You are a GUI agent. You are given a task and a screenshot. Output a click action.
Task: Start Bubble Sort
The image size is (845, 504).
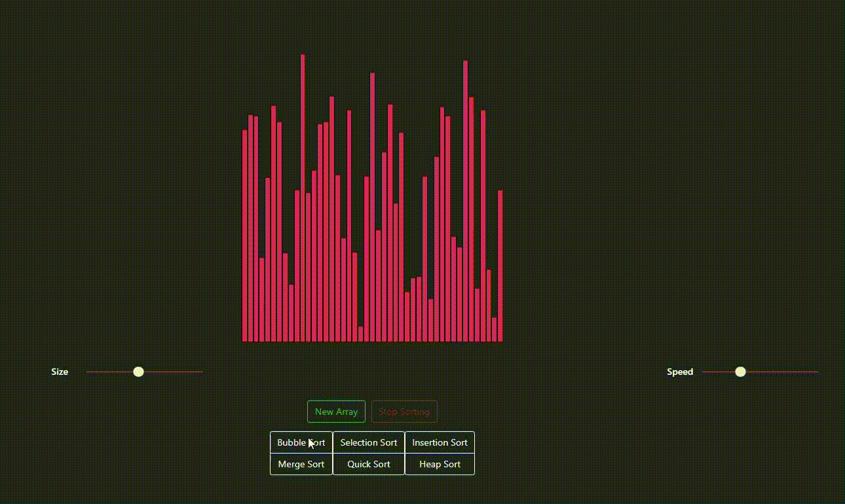(301, 442)
